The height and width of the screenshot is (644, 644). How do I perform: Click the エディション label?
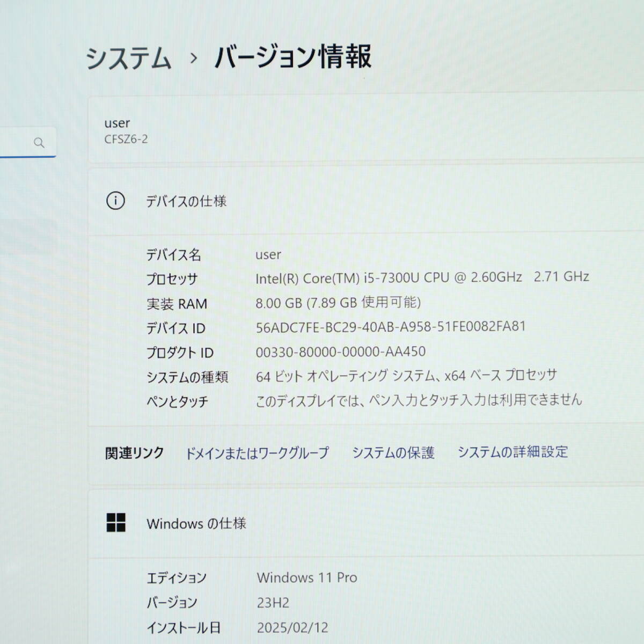point(177,578)
